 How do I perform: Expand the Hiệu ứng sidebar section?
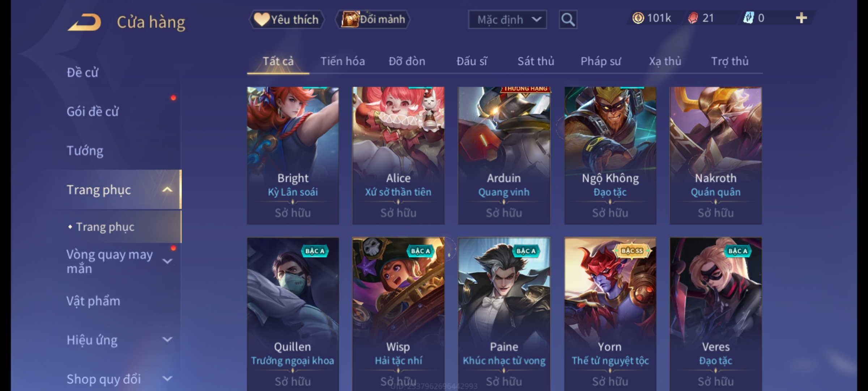pos(167,340)
